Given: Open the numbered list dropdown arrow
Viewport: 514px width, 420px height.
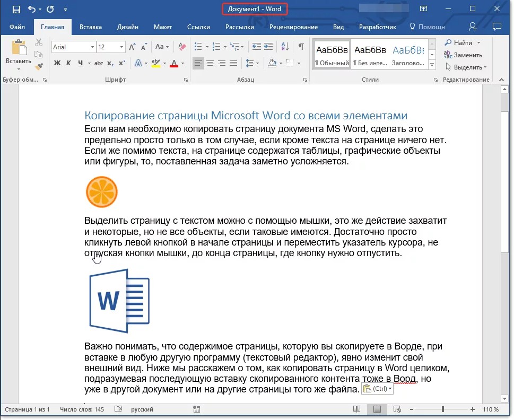Looking at the screenshot, I should 225,47.
